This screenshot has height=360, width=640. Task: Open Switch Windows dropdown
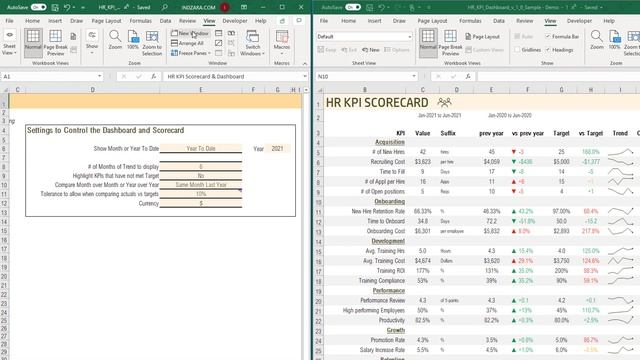252,43
